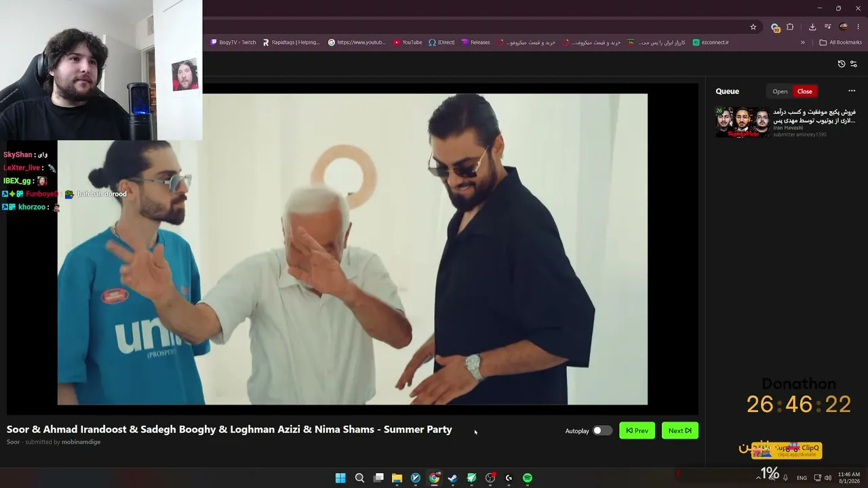Skip to the next clip with Next
The image size is (868, 488).
tap(680, 430)
